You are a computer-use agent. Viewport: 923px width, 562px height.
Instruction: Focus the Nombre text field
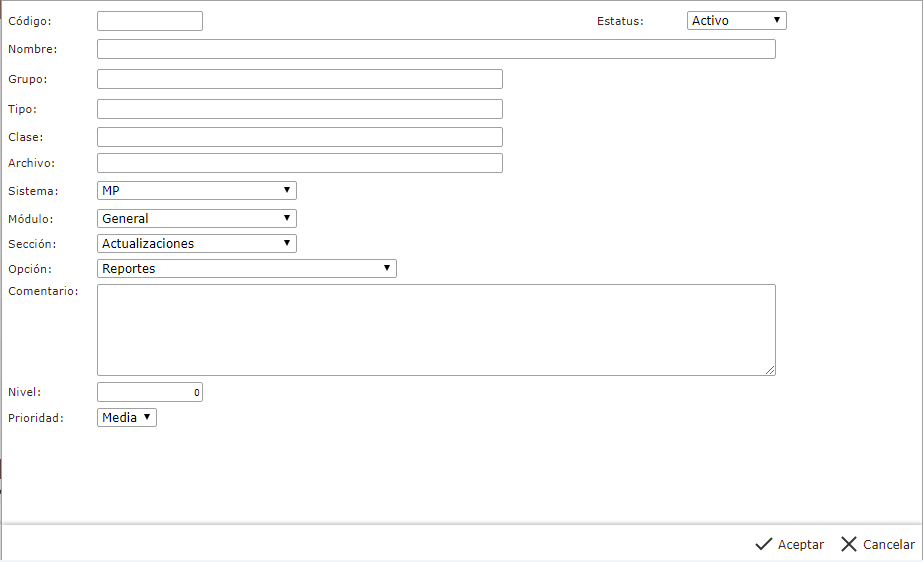(x=436, y=49)
